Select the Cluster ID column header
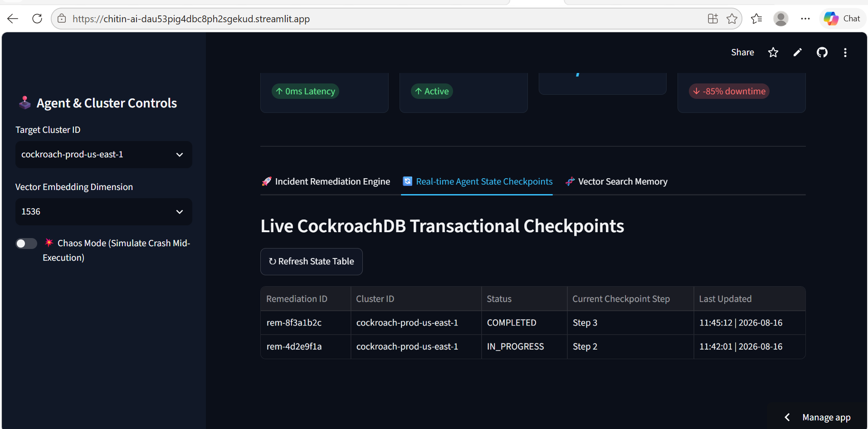The height and width of the screenshot is (429, 868). (x=416, y=299)
